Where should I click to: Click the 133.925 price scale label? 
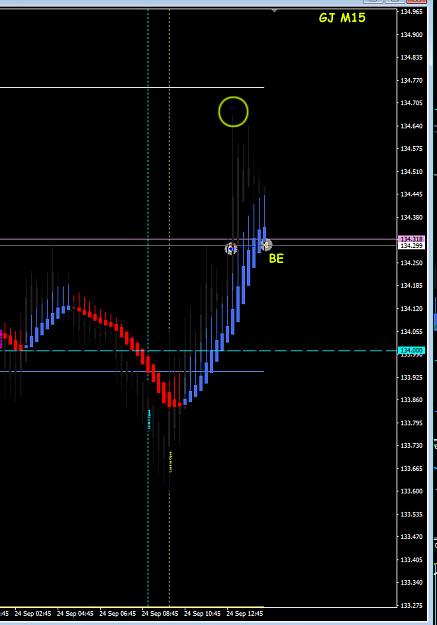pos(411,377)
